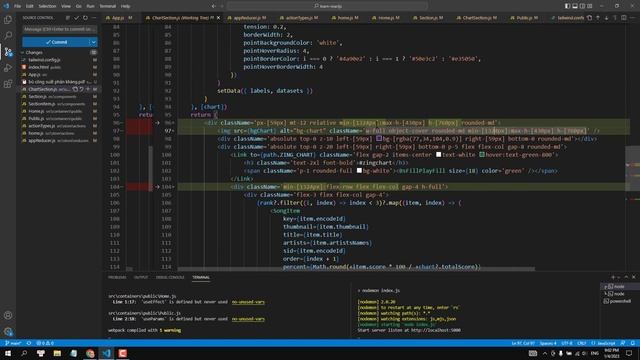
Task: Open the File menu
Action: tap(18, 6)
